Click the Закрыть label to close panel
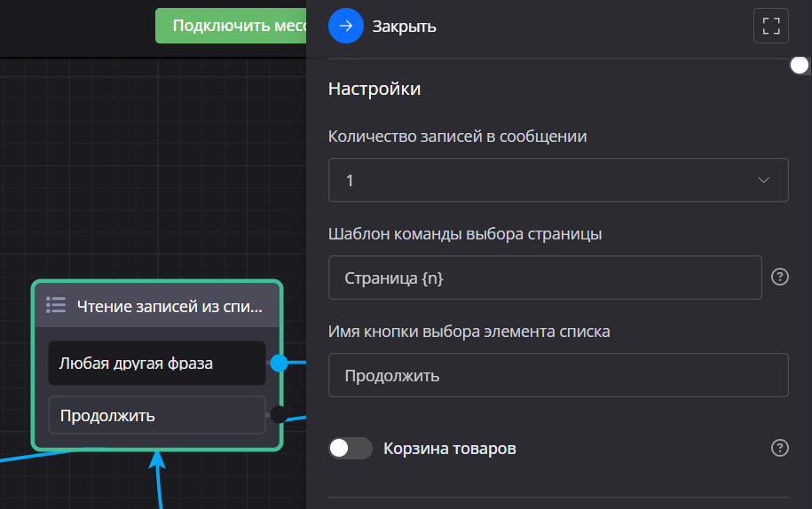 [404, 27]
